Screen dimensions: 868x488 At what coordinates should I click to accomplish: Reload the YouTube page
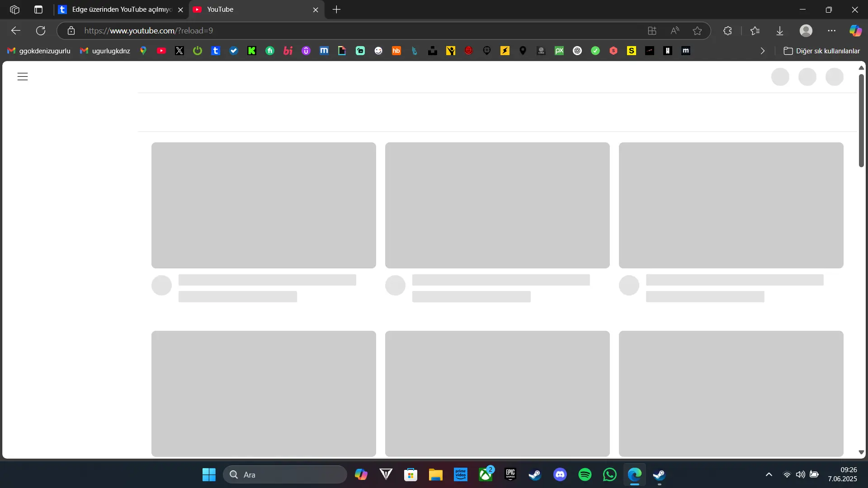point(41,31)
